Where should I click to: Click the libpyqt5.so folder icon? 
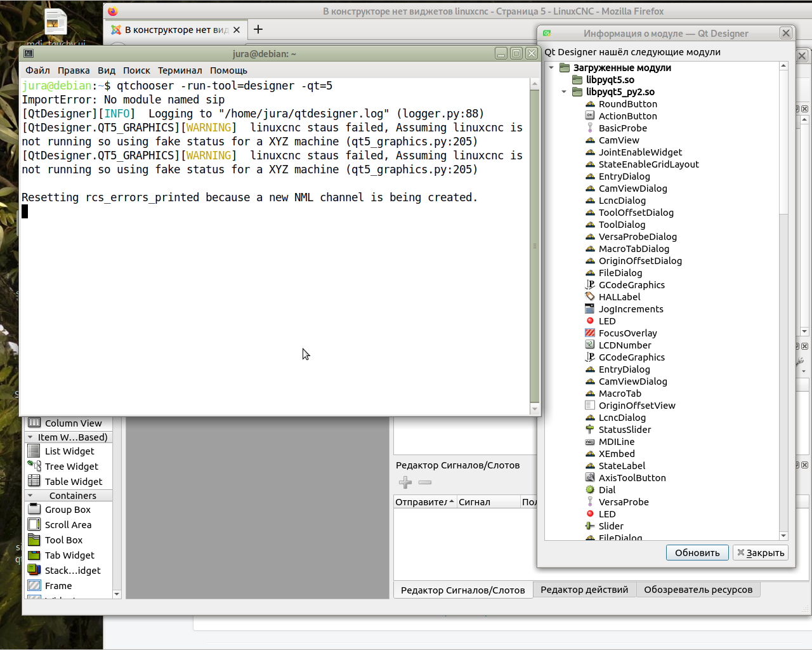[577, 80]
